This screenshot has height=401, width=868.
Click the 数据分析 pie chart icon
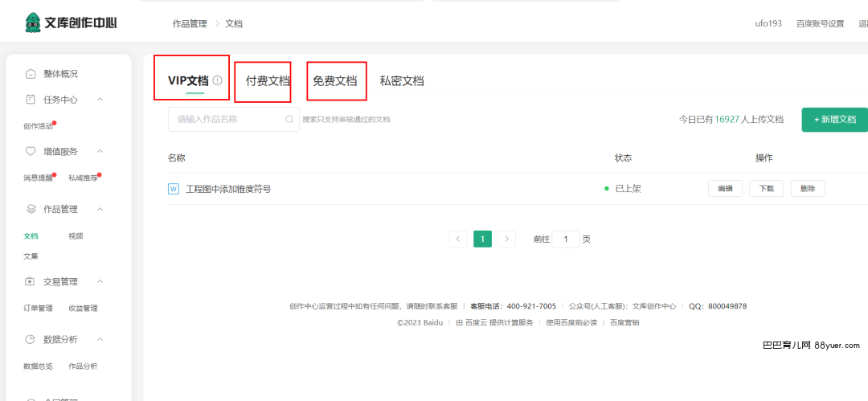31,339
